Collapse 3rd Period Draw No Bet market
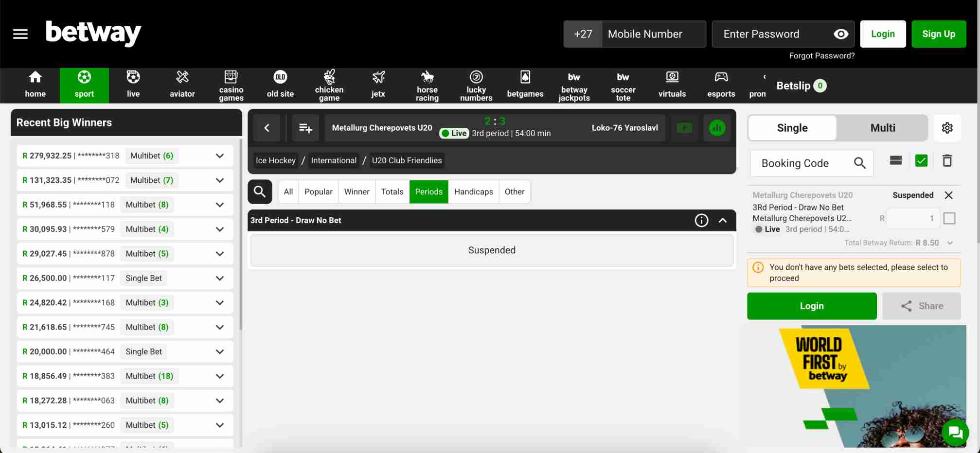 [723, 220]
